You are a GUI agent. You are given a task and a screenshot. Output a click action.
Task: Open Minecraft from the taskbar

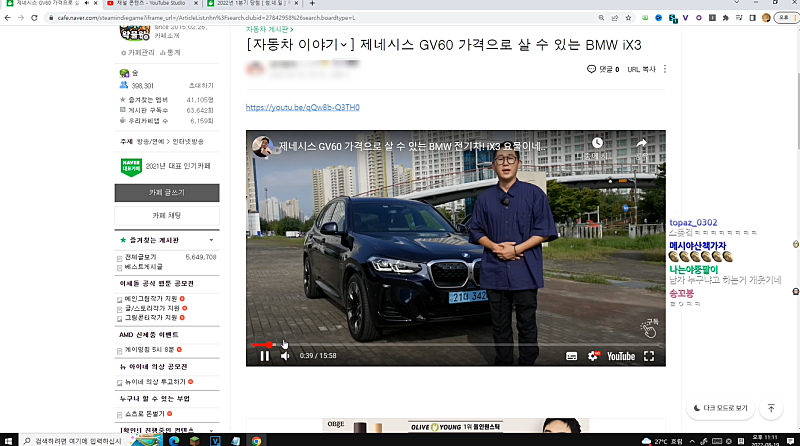click(x=194, y=441)
